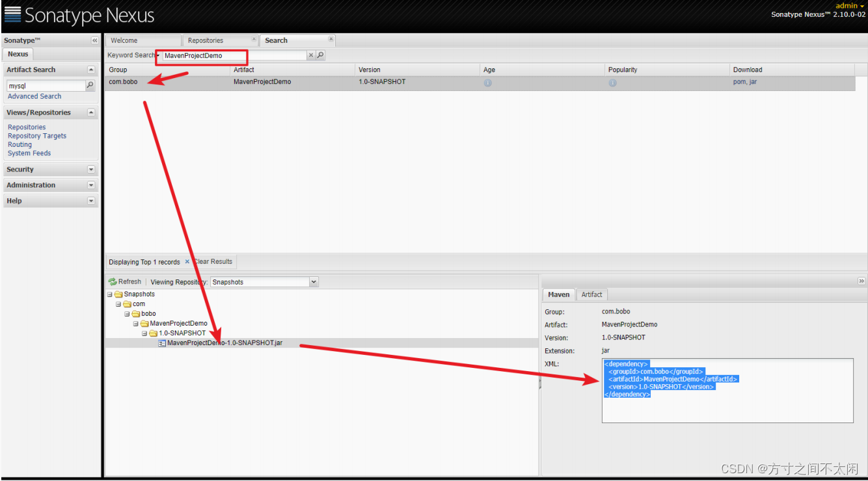Close the Search tab with its X
This screenshot has height=481, width=868.
331,40
